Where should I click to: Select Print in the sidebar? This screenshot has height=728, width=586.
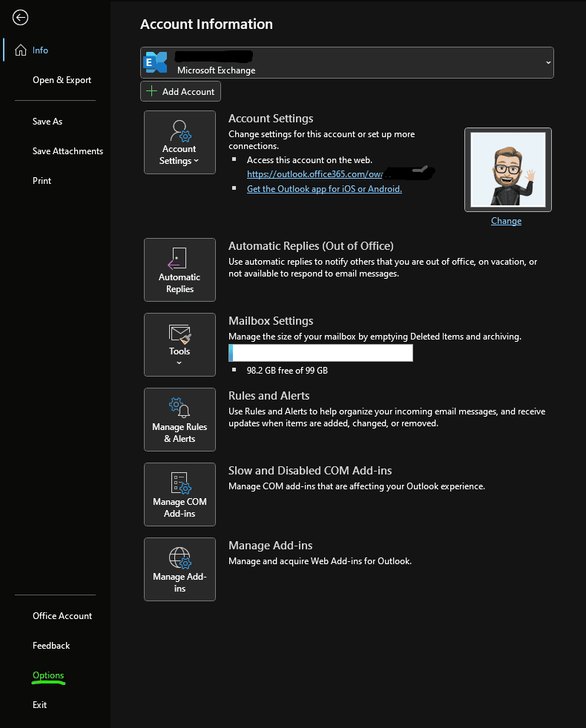[42, 181]
